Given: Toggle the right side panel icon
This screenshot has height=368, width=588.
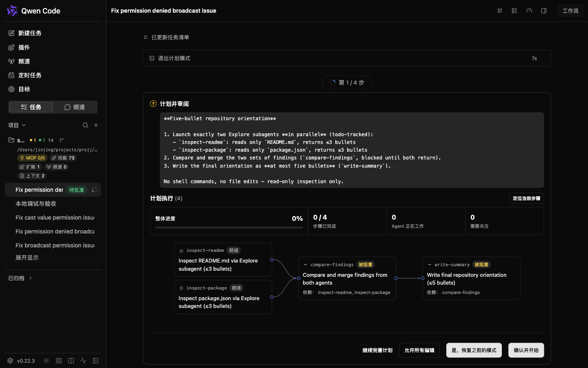Looking at the screenshot, I should pos(544,11).
